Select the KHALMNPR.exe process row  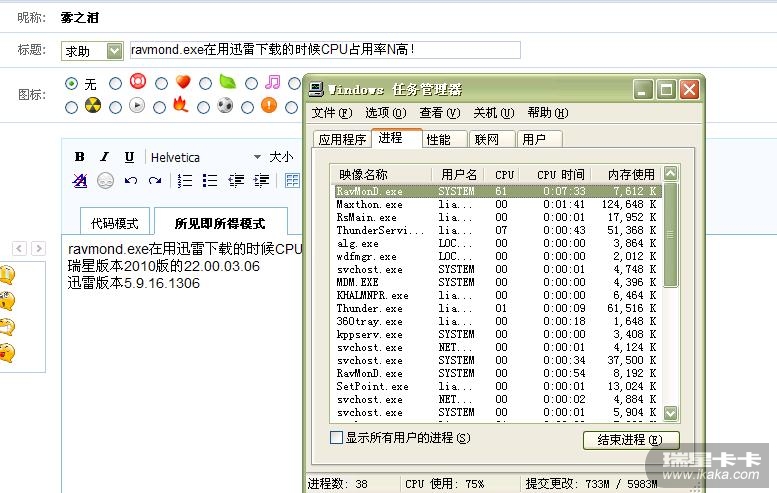click(x=497, y=295)
